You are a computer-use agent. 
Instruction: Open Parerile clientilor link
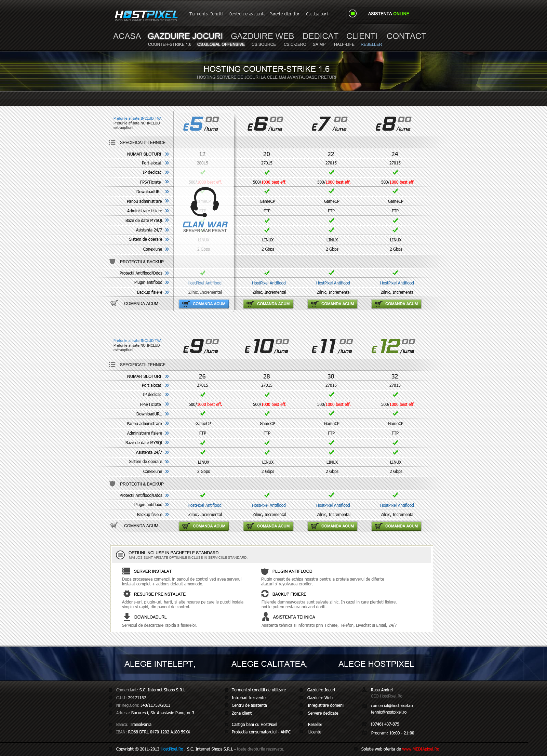click(284, 14)
